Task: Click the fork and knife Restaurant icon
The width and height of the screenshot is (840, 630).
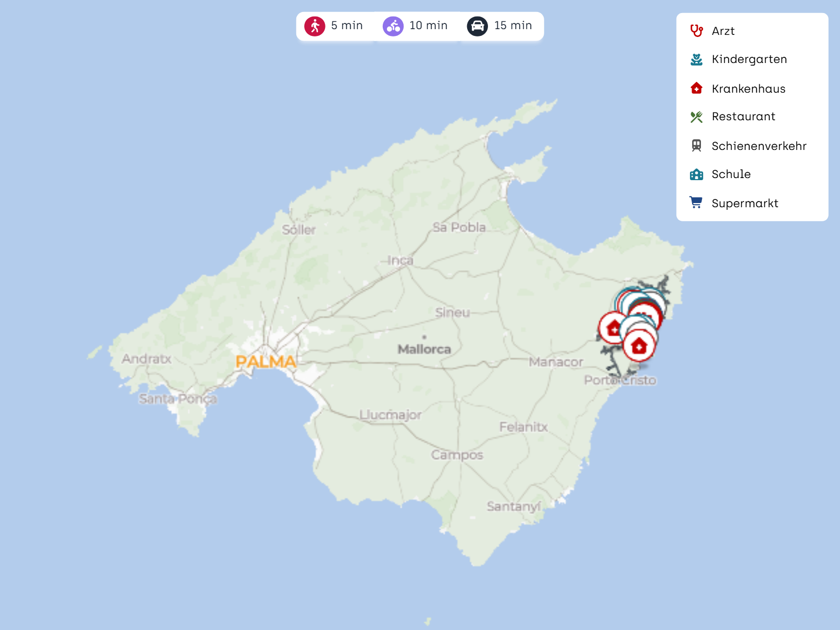Action: 696,117
